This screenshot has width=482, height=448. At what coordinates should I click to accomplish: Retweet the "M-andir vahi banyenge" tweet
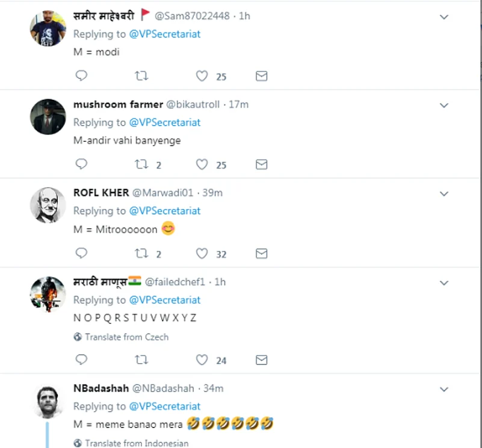[141, 164]
